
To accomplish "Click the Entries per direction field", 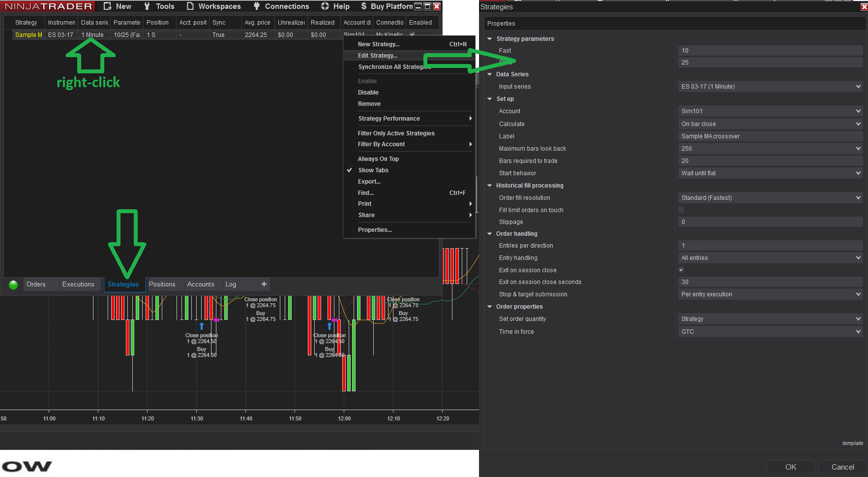I will pyautogui.click(x=770, y=246).
